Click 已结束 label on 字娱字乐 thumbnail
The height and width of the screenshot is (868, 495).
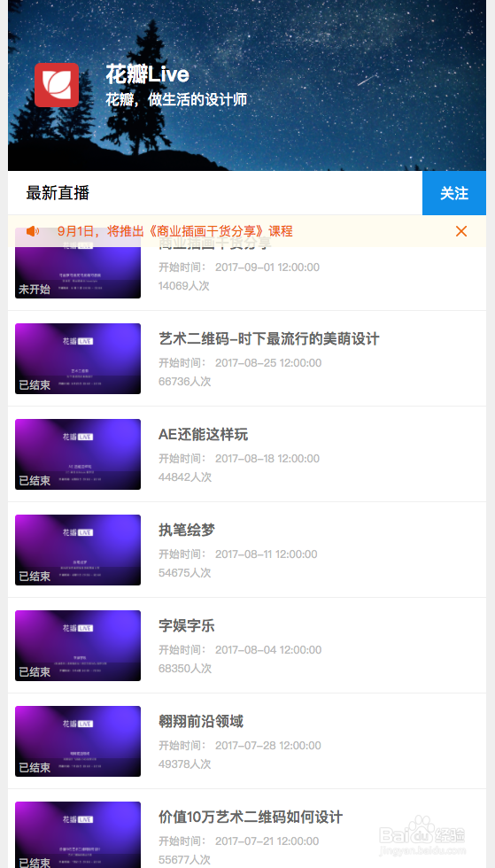[x=35, y=672]
